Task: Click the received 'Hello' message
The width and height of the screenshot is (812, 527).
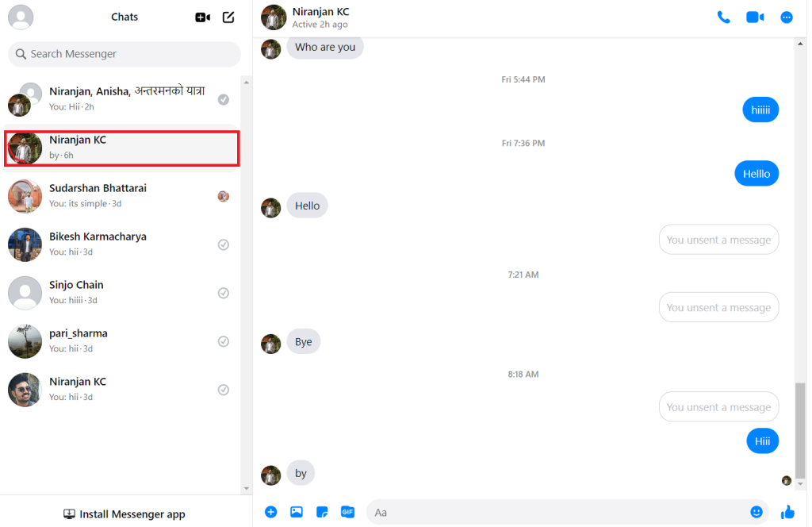Action: point(307,206)
